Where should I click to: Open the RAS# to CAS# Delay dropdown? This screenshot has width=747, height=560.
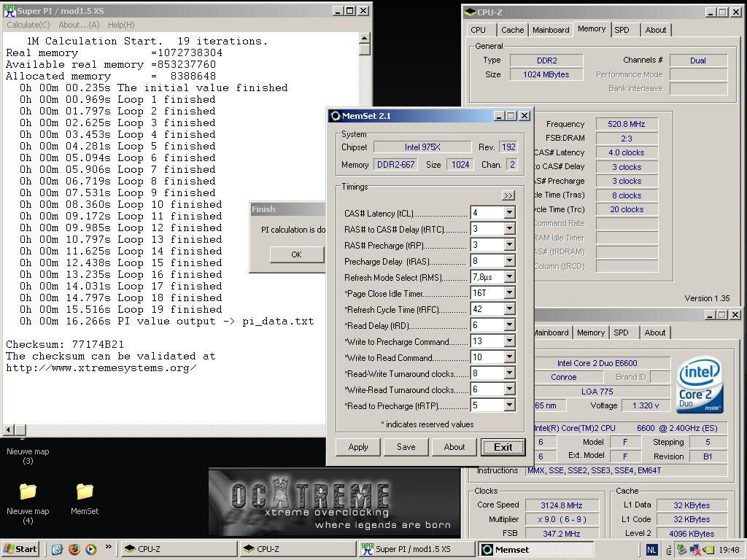point(509,228)
